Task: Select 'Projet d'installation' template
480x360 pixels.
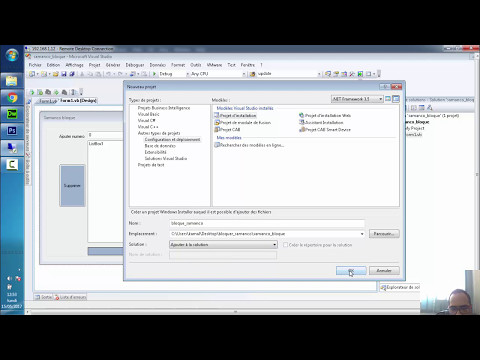Action: click(235, 115)
